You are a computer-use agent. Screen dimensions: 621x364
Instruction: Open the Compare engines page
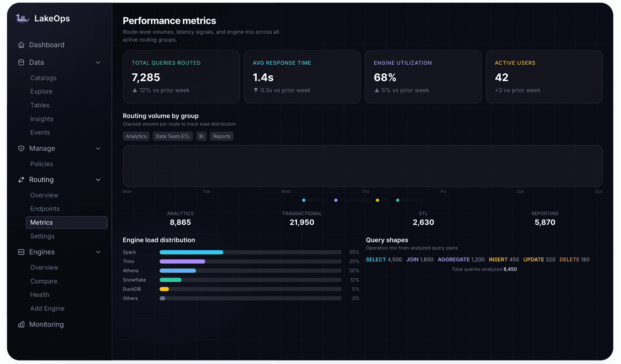(44, 281)
